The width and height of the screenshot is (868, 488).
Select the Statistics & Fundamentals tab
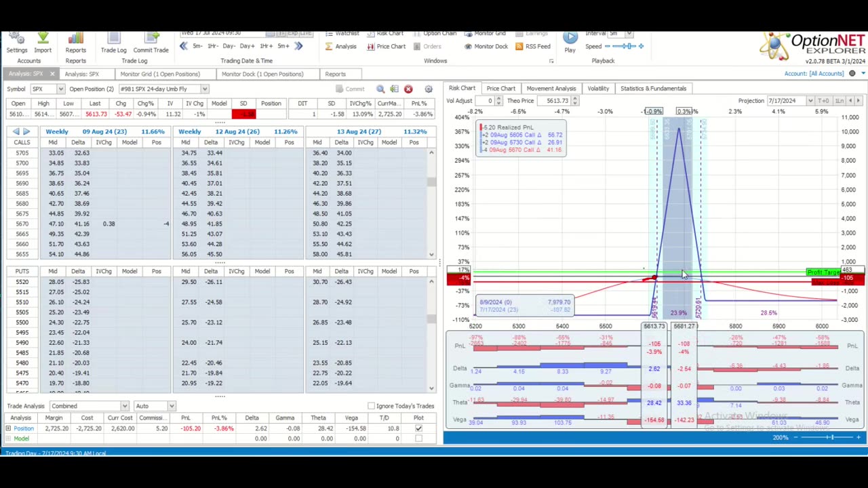point(653,88)
